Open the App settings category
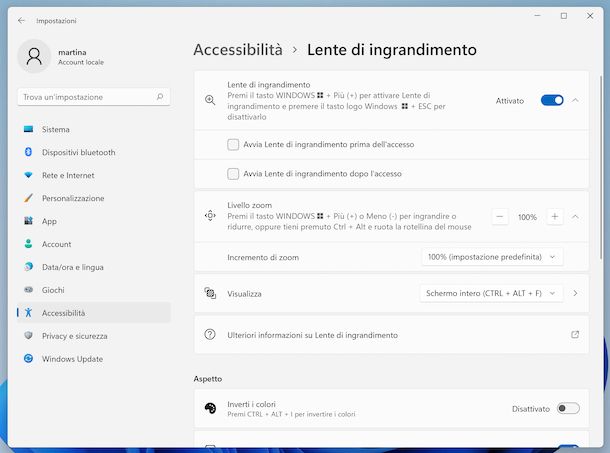 94,221
